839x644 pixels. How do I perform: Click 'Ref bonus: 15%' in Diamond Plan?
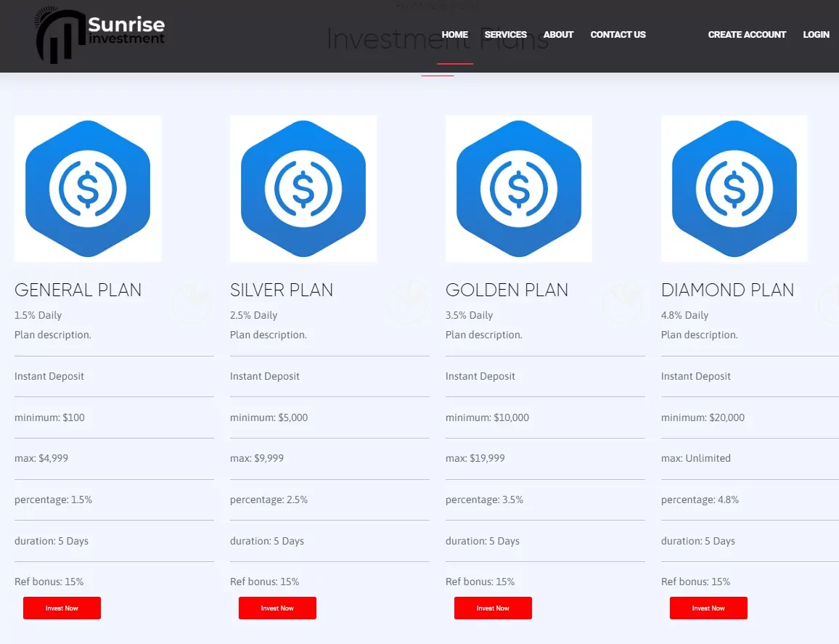point(695,582)
